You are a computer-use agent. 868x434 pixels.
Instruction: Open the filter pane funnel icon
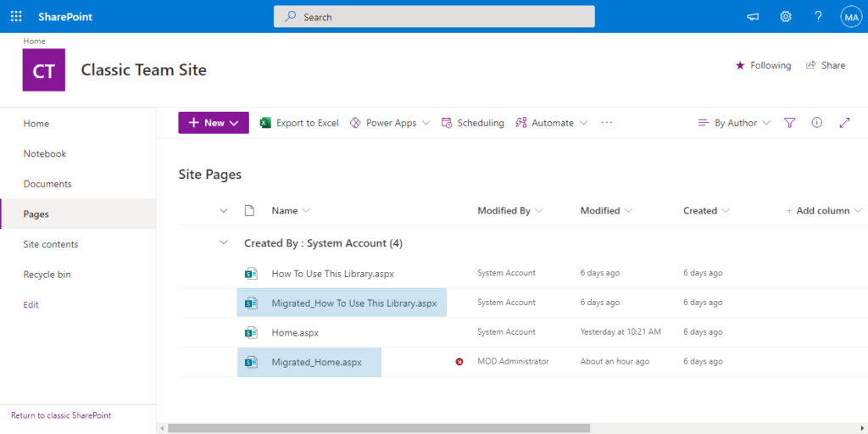790,123
